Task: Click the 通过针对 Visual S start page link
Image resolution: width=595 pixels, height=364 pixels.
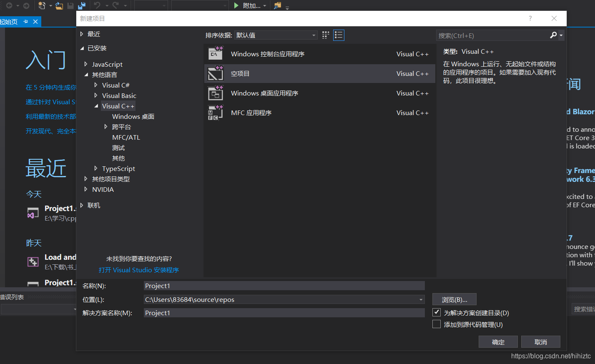Action: pos(51,102)
